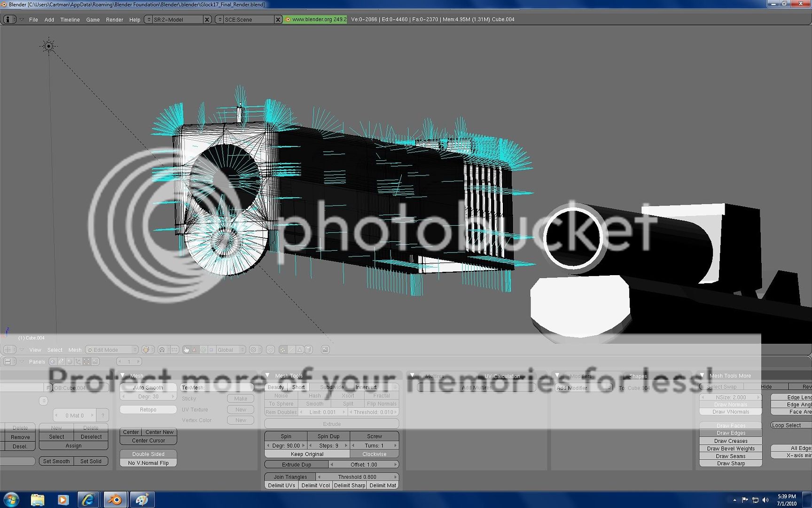Click the Threshold 0.800 slider
The image size is (812, 508).
(x=357, y=476)
